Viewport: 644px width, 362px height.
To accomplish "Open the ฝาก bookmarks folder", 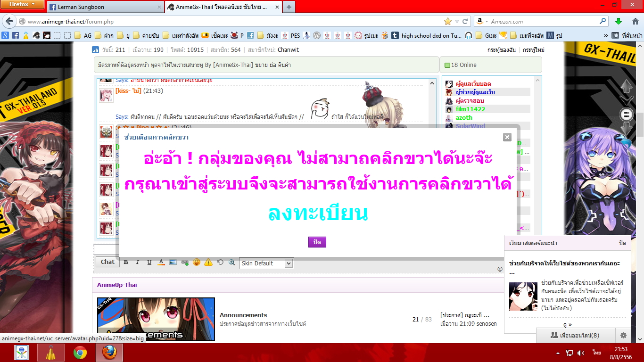I will tap(105, 35).
